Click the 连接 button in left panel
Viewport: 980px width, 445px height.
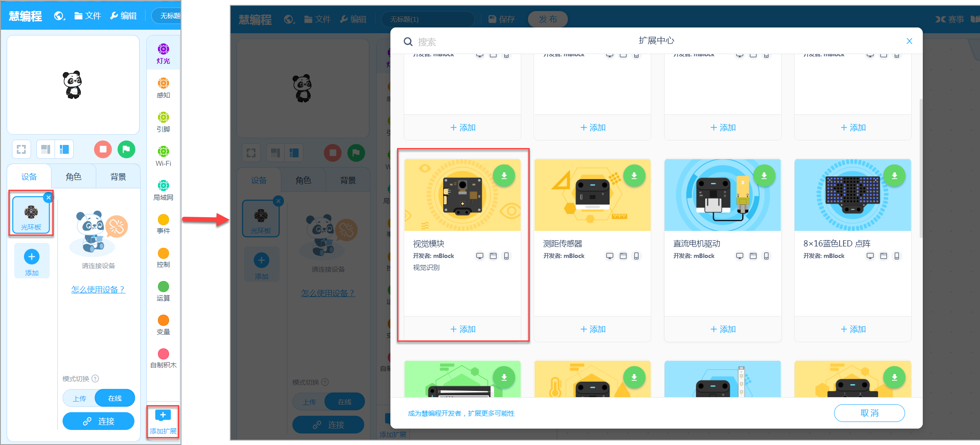pyautogui.click(x=98, y=421)
